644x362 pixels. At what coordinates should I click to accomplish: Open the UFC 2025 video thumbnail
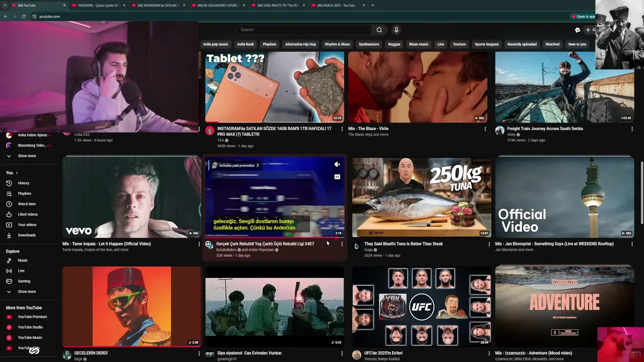coord(422,307)
